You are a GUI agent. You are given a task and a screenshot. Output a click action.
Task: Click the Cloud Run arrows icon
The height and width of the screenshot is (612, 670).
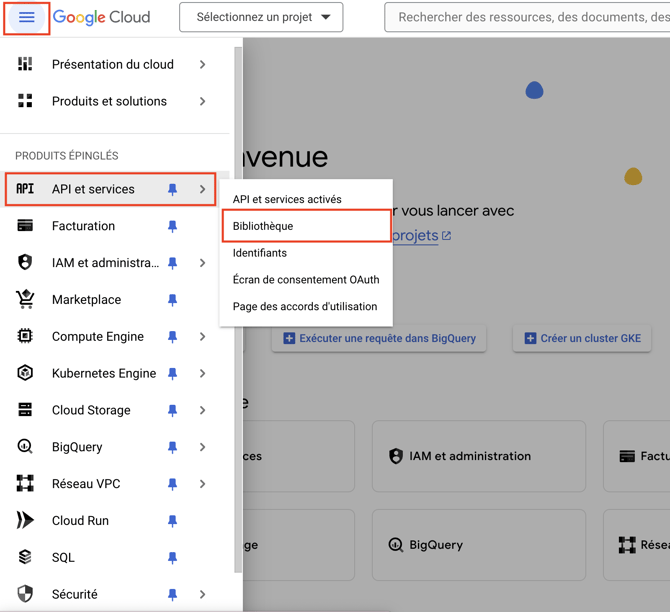(25, 520)
